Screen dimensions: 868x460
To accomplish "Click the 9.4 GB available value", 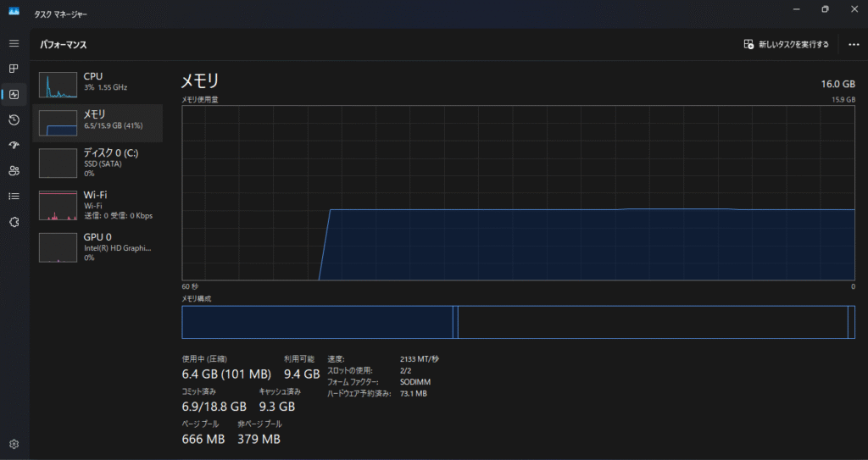I will pyautogui.click(x=302, y=374).
